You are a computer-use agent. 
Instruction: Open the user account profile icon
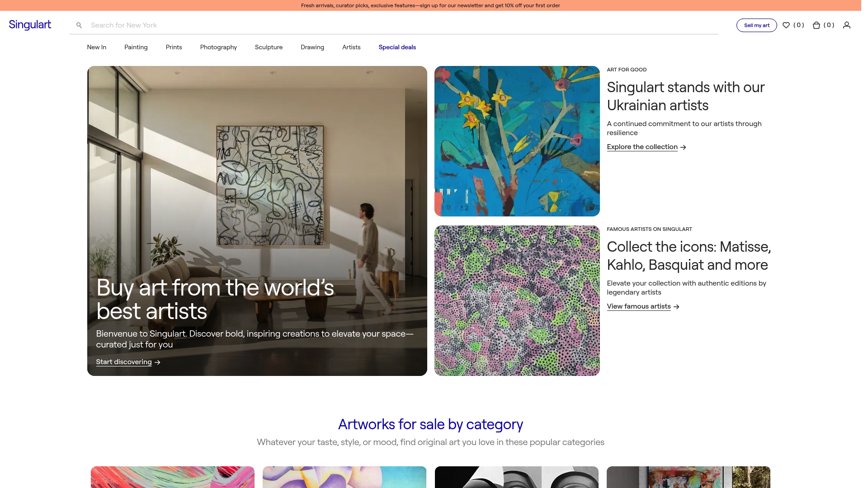pos(847,25)
